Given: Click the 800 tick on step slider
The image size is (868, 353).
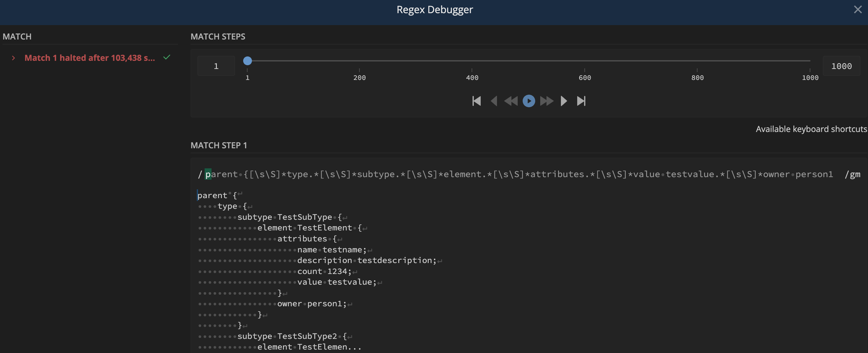Looking at the screenshot, I should (697, 77).
